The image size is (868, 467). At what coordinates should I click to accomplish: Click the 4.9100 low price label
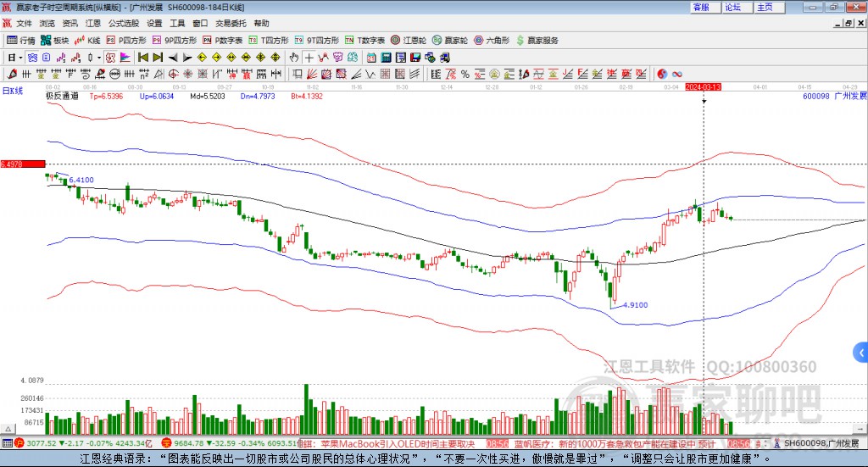[636, 305]
